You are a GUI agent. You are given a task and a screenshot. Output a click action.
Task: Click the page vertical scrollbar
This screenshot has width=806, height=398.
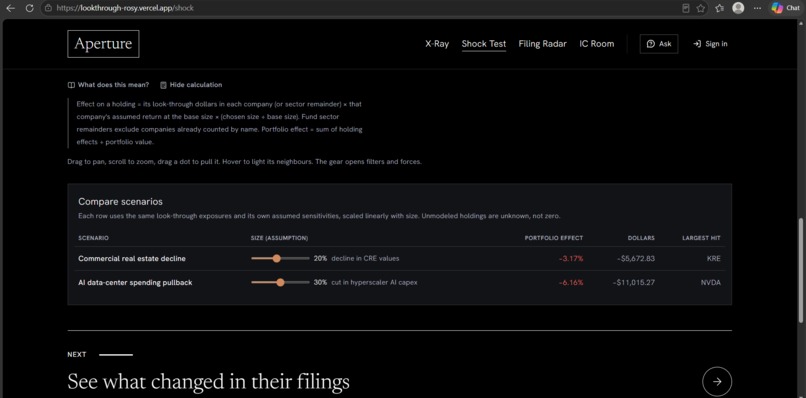[x=801, y=271]
